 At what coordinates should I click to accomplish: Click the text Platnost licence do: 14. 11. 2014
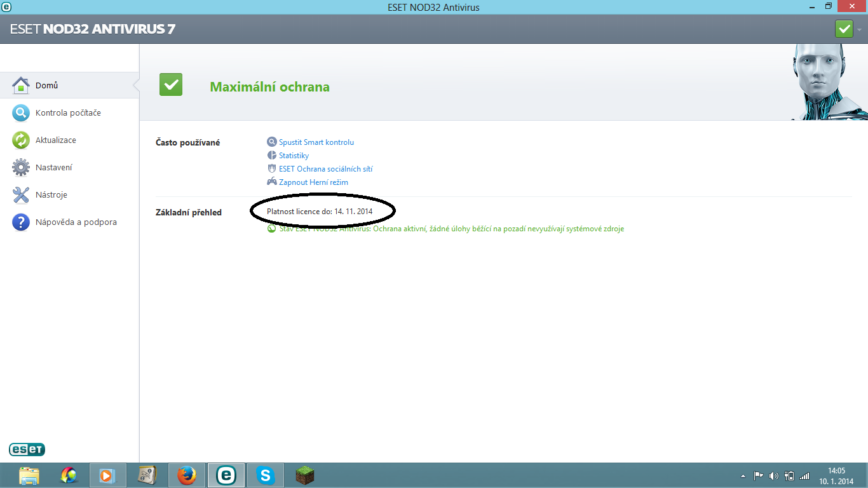click(320, 211)
